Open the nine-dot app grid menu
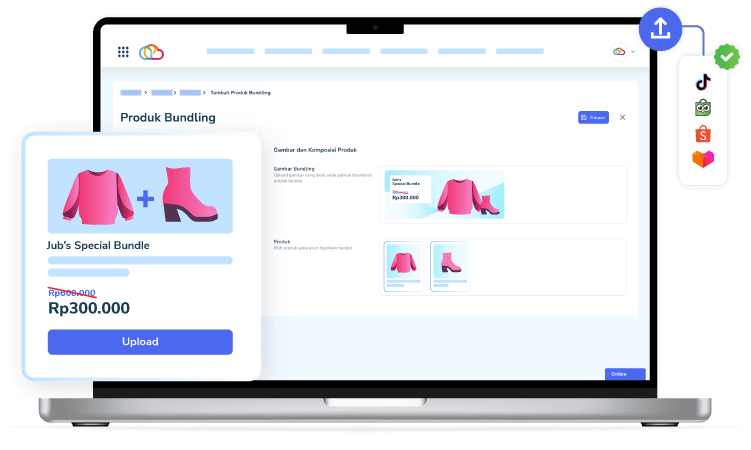Image resolution: width=751 pixels, height=450 pixels. (x=123, y=52)
